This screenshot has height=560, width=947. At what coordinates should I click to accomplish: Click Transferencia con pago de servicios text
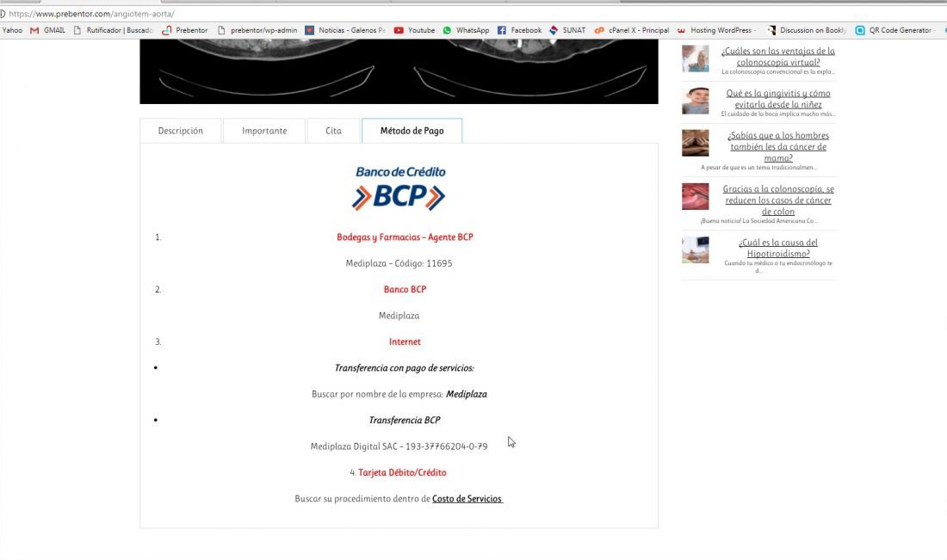click(404, 368)
